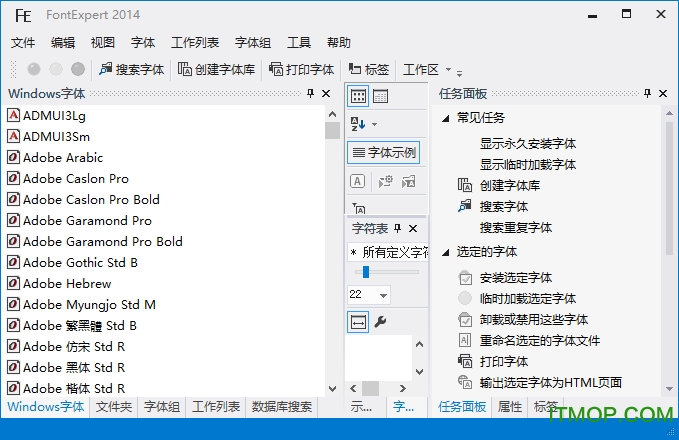This screenshot has width=679, height=440.
Task: Select Adobe 楷体 Std R font
Action: coord(66,388)
